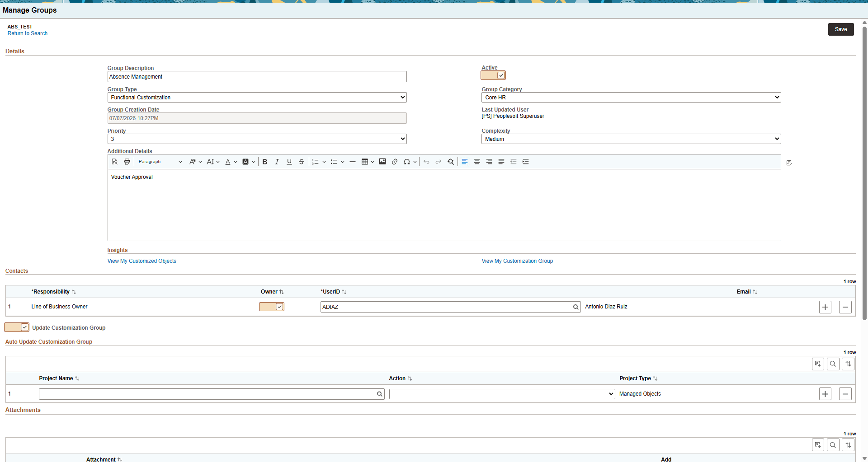This screenshot has height=462, width=868.
Task: Insert a horizontal line
Action: coord(353,162)
